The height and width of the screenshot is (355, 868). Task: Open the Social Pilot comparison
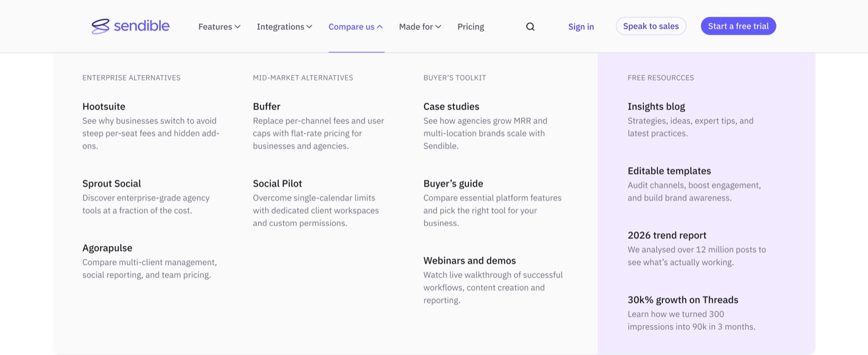tap(277, 184)
